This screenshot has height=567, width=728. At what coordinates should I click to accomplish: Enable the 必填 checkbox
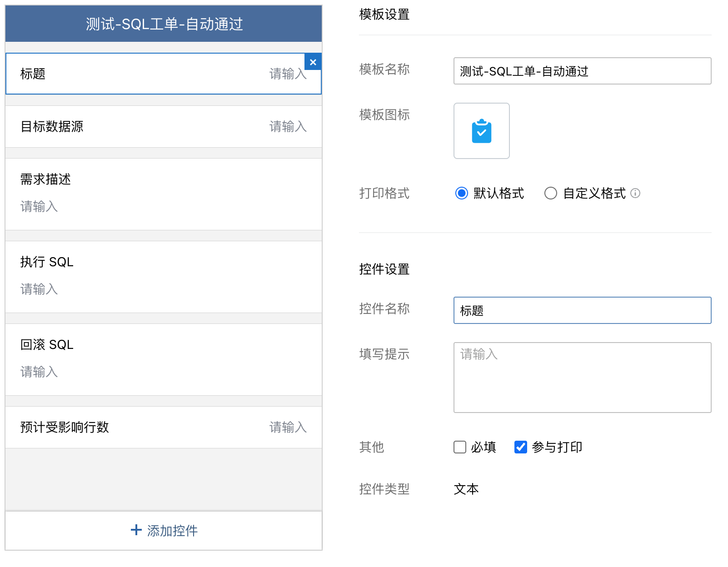tap(460, 447)
